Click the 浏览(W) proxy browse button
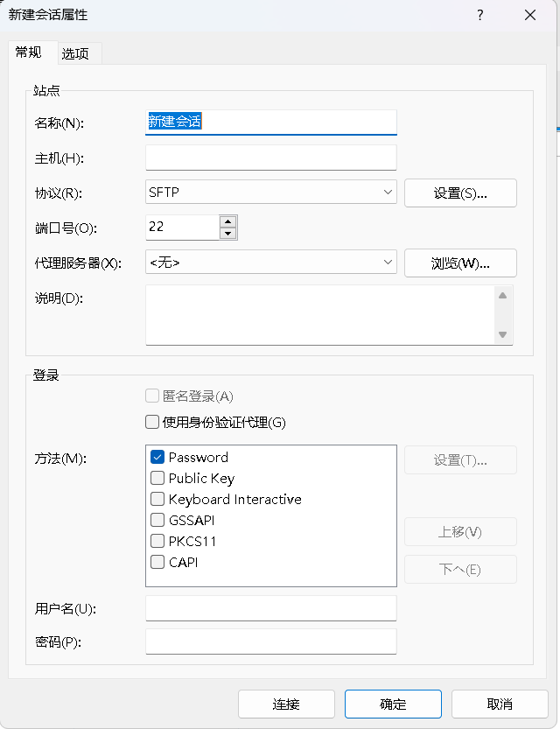 click(x=460, y=263)
